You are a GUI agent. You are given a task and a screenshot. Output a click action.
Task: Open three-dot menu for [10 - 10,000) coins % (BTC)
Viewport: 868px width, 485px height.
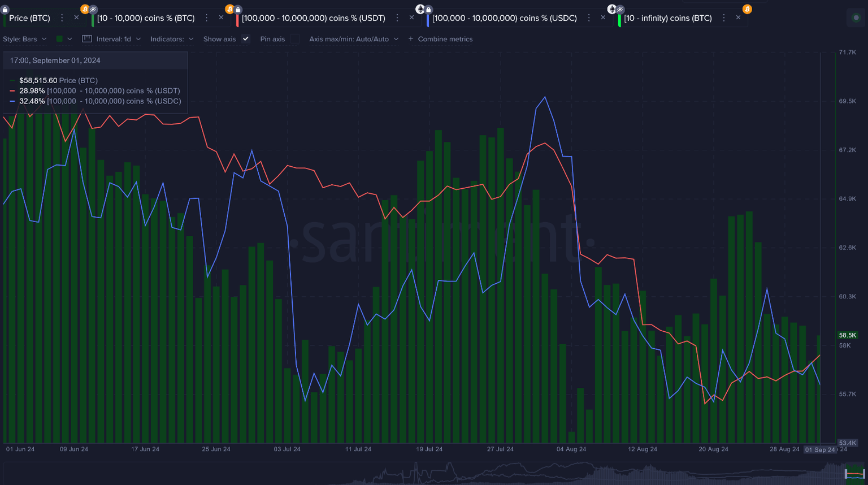coord(207,18)
